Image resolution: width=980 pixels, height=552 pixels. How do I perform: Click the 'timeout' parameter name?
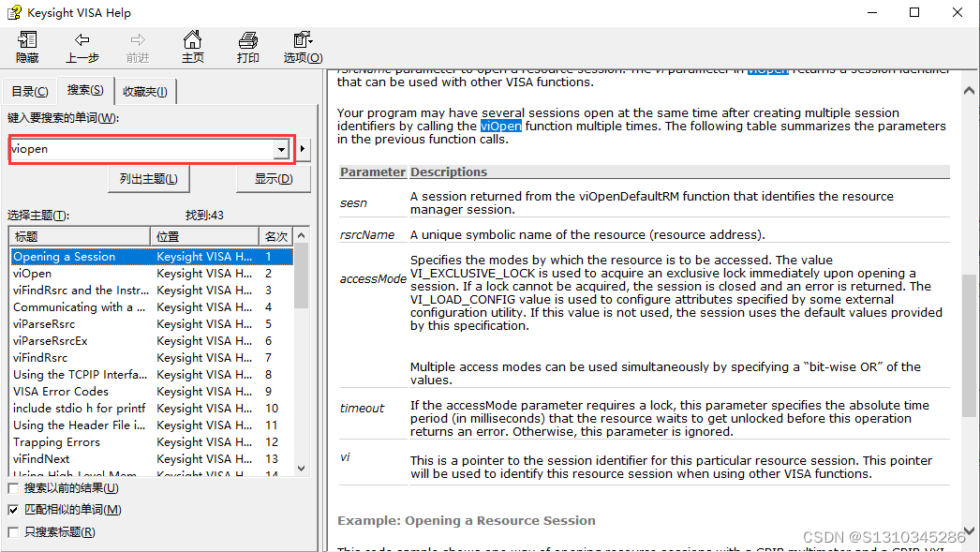362,409
